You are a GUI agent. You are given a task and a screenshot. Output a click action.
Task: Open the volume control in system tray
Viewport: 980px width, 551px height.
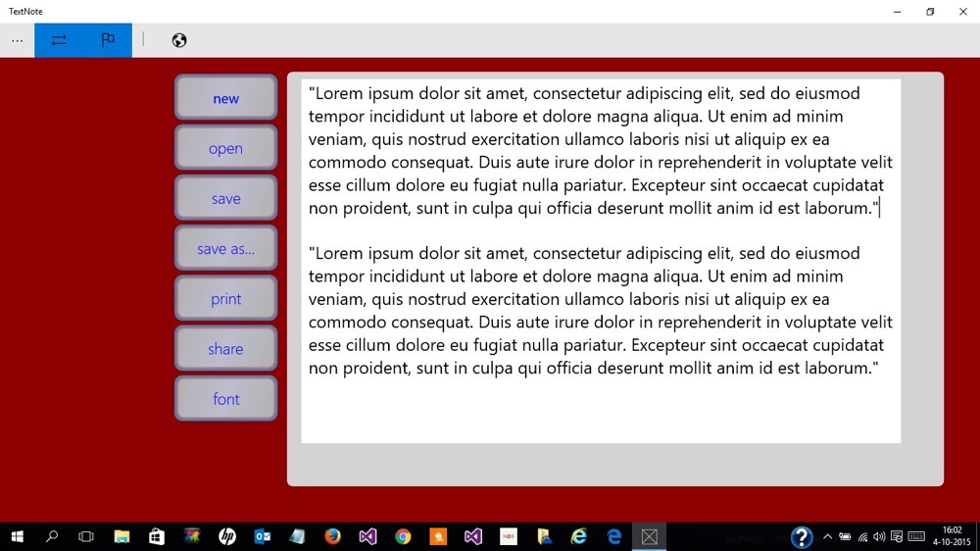pos(879,536)
